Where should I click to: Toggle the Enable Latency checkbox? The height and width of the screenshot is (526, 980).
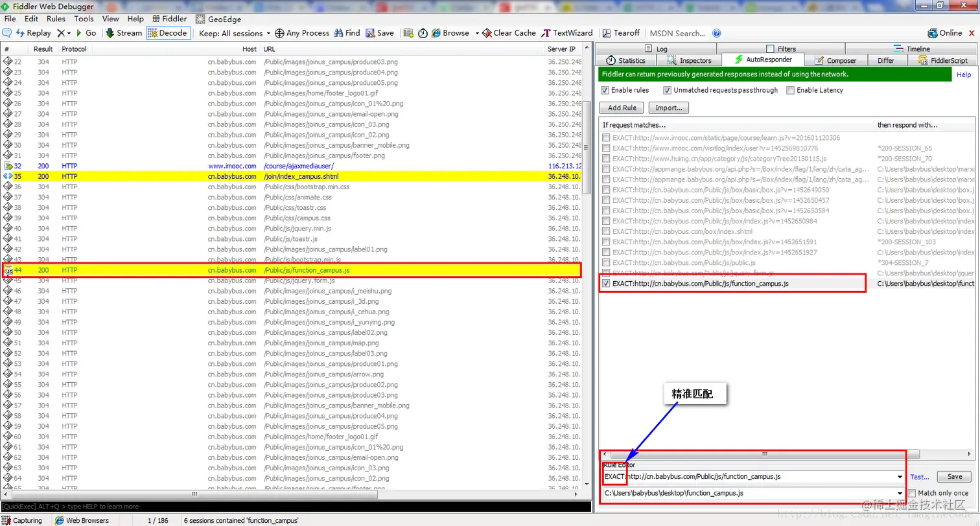coord(790,90)
